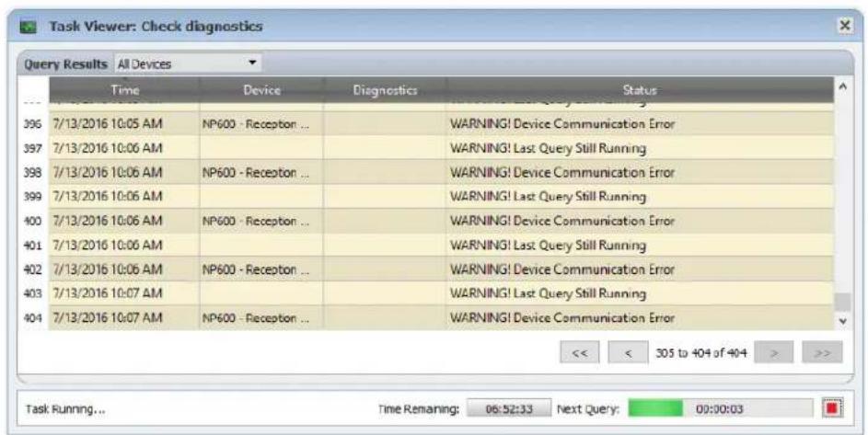Click the disabled last page button
The width and height of the screenshot is (868, 435).
click(x=822, y=352)
